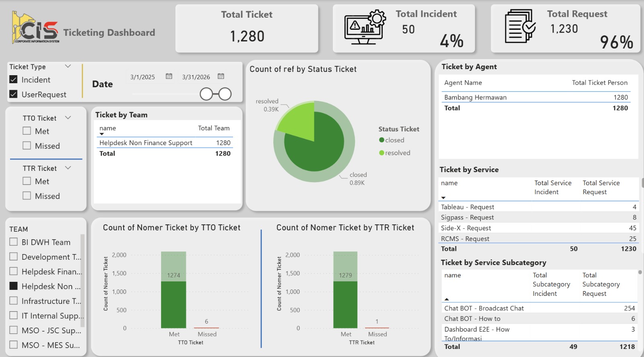Expand the Ticket Type slicer chevron
Viewport: 644px width, 357px height.
68,66
